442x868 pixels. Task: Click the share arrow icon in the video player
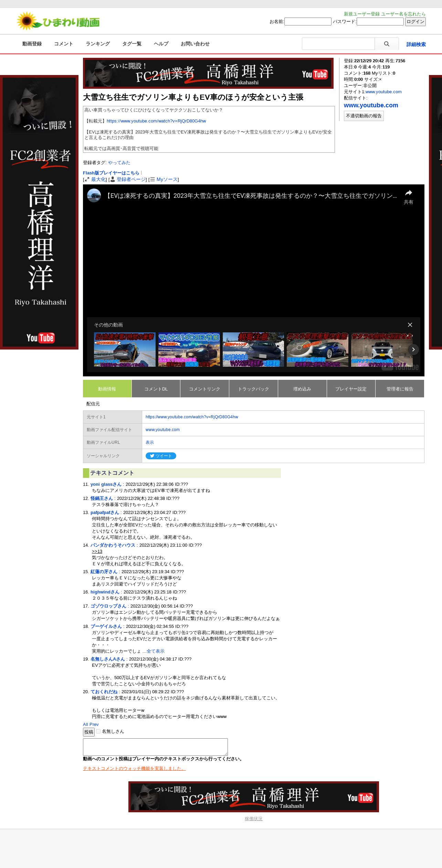coord(408,193)
